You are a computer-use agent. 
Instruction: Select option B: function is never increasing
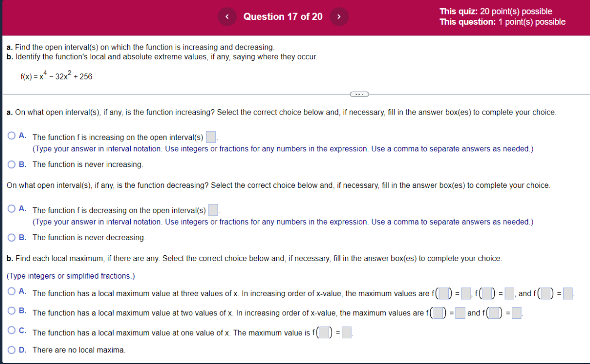tap(12, 164)
